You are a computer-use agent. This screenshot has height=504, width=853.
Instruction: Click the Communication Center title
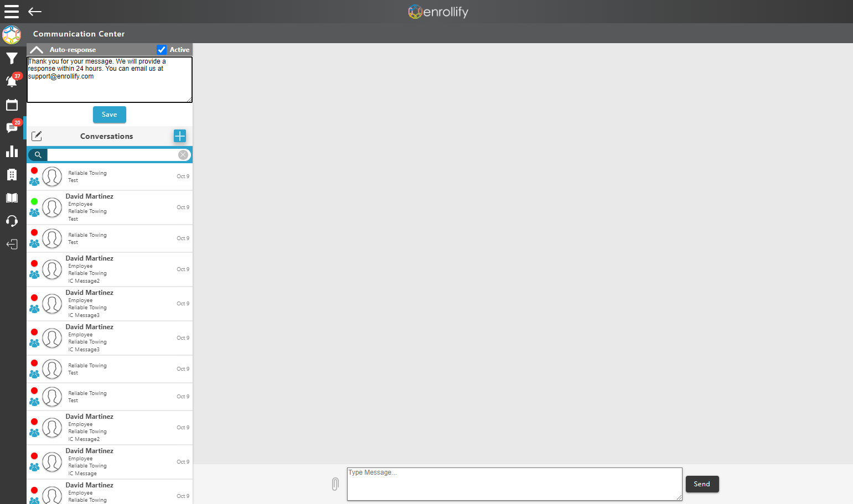coord(79,34)
